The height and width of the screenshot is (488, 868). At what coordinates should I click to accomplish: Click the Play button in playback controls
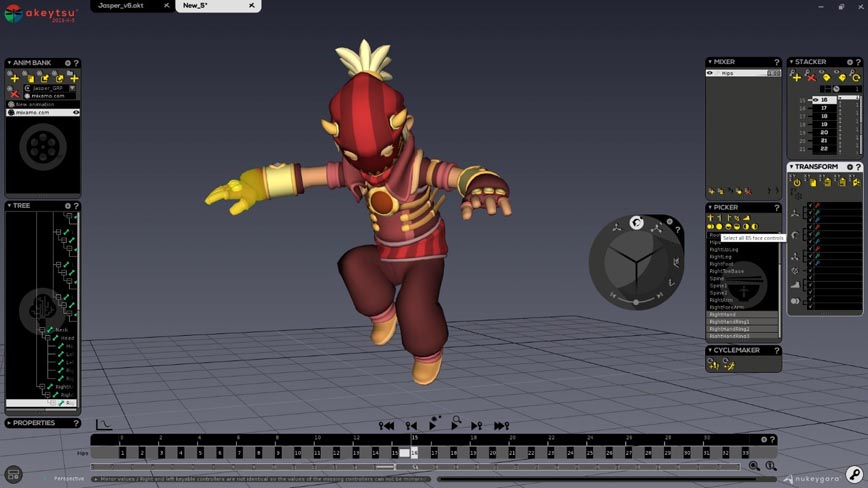pyautogui.click(x=433, y=425)
